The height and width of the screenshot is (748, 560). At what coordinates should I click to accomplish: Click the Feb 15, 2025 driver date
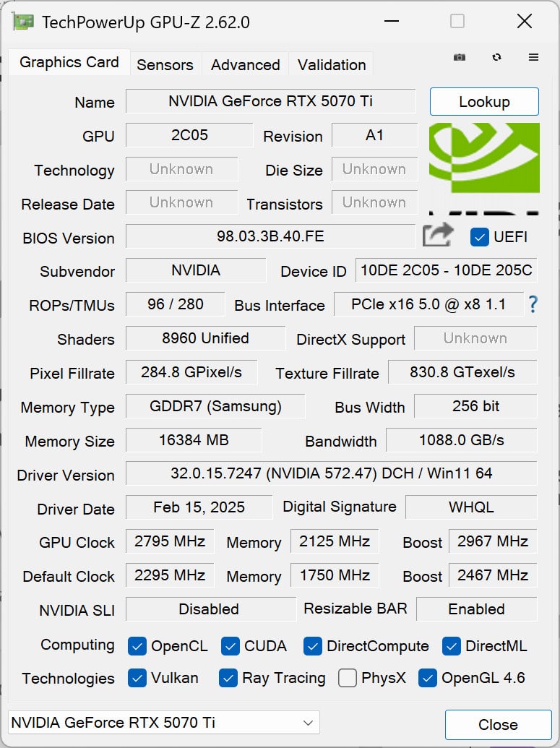click(199, 507)
